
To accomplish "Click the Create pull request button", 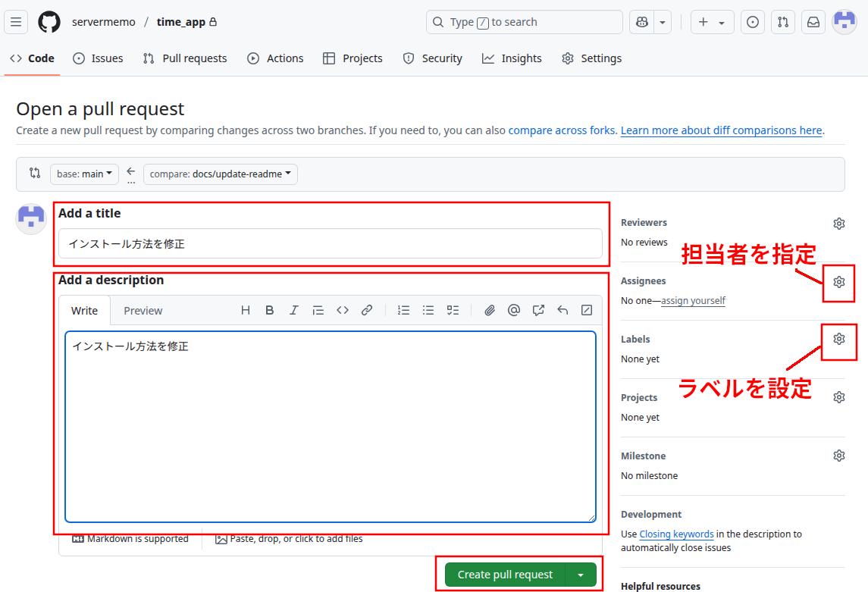I will pos(505,575).
